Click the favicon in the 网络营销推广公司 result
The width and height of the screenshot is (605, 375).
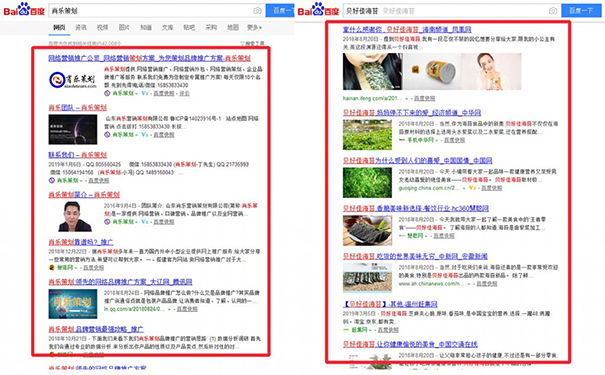107,93
